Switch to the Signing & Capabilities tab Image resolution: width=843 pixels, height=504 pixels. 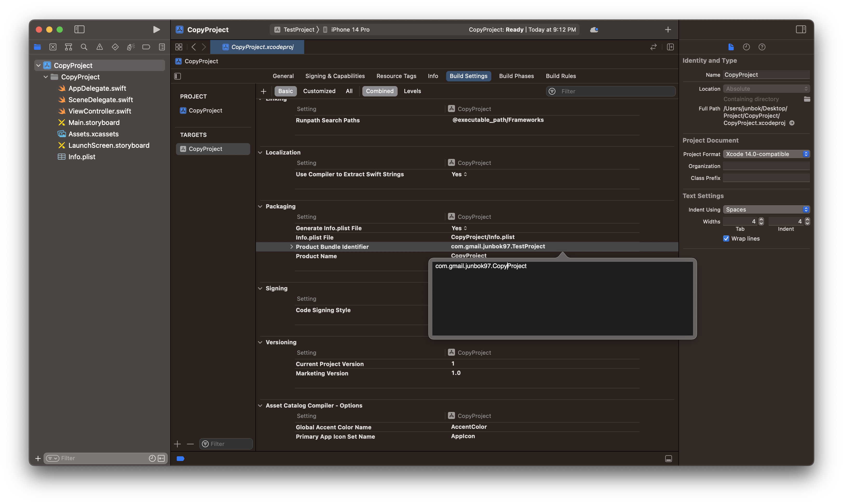[x=335, y=76]
